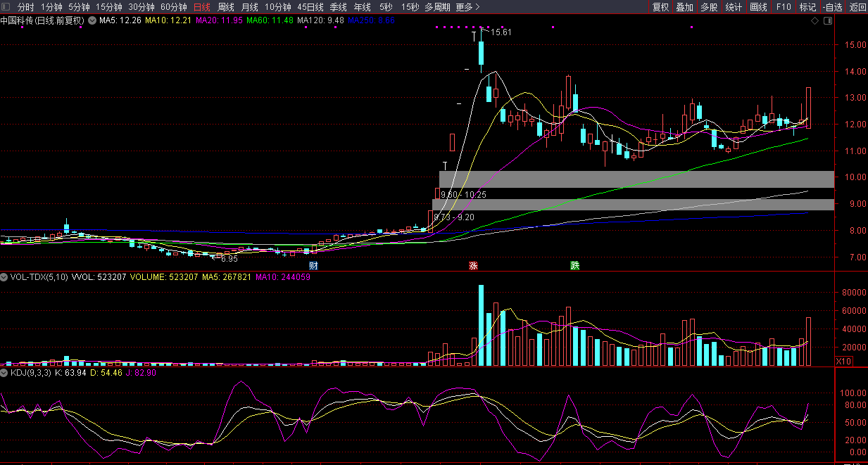Select the 60分钟 period tab
This screenshot has height=465, width=868.
(174, 7)
